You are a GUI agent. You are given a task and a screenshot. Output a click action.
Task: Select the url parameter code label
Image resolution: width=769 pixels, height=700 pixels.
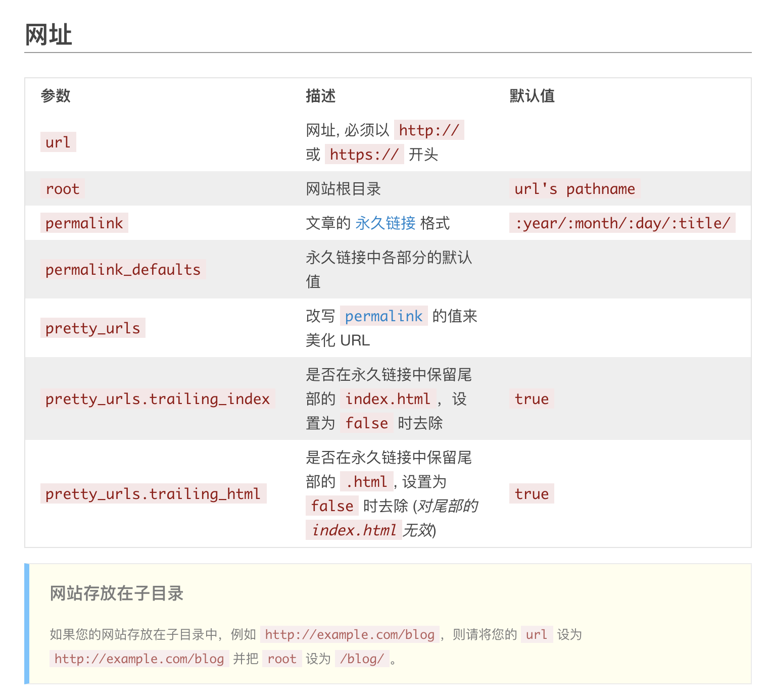[57, 143]
